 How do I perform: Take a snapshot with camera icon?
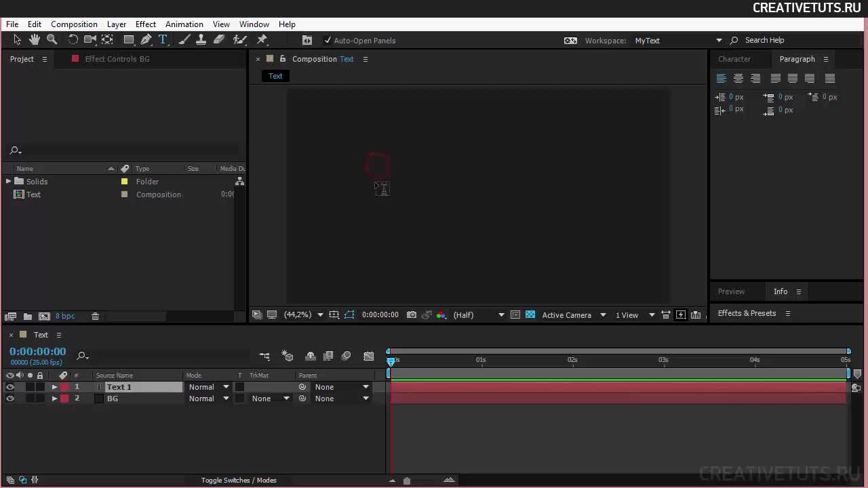[x=412, y=315]
